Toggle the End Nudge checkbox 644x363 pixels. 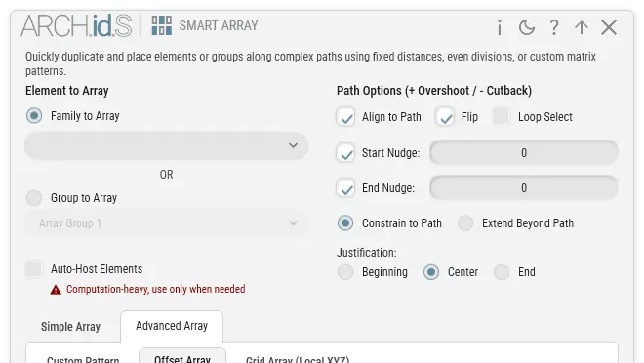point(345,188)
